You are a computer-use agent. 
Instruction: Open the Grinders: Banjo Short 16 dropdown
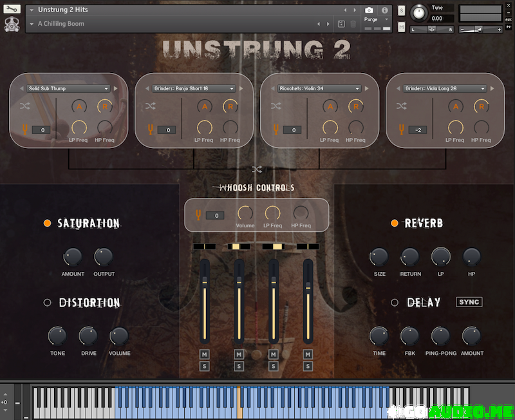tap(194, 88)
